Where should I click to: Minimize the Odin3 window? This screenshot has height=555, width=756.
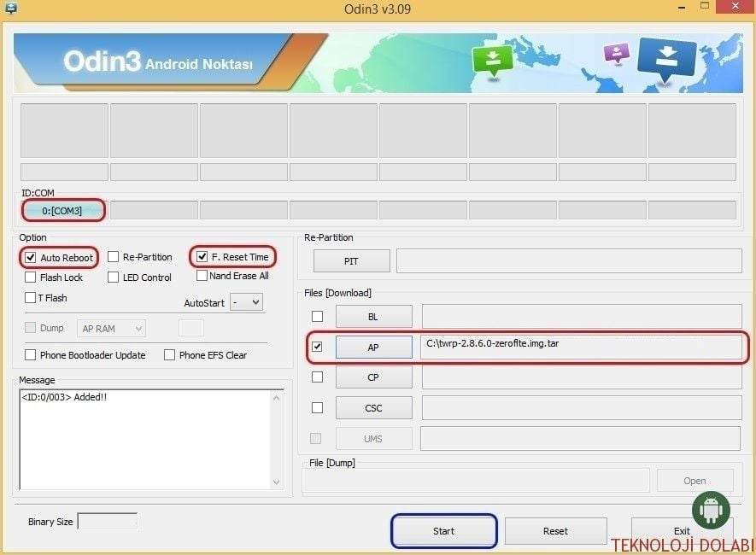(682, 8)
